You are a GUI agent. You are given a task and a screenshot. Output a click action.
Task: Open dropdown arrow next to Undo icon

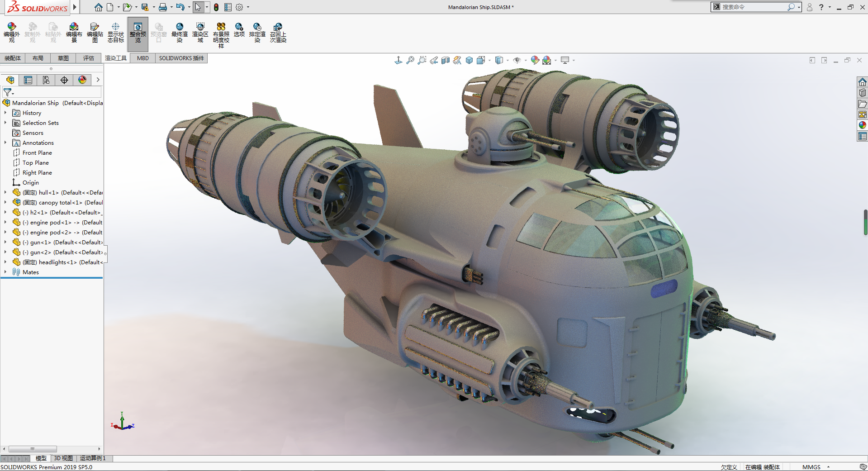point(189,7)
